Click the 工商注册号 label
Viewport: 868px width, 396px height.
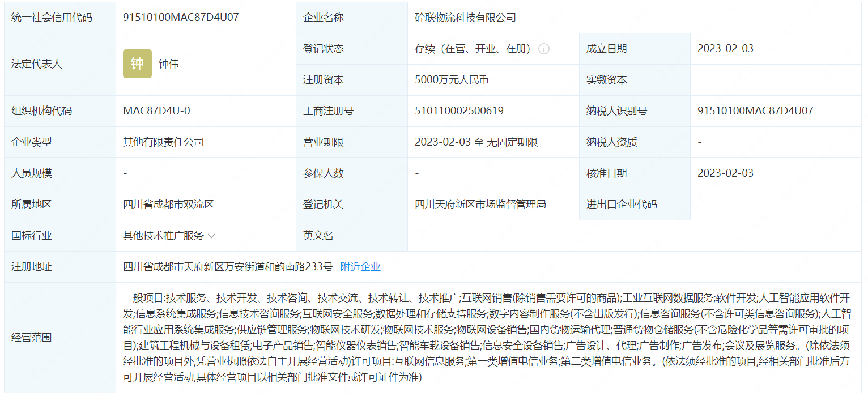[x=329, y=111]
